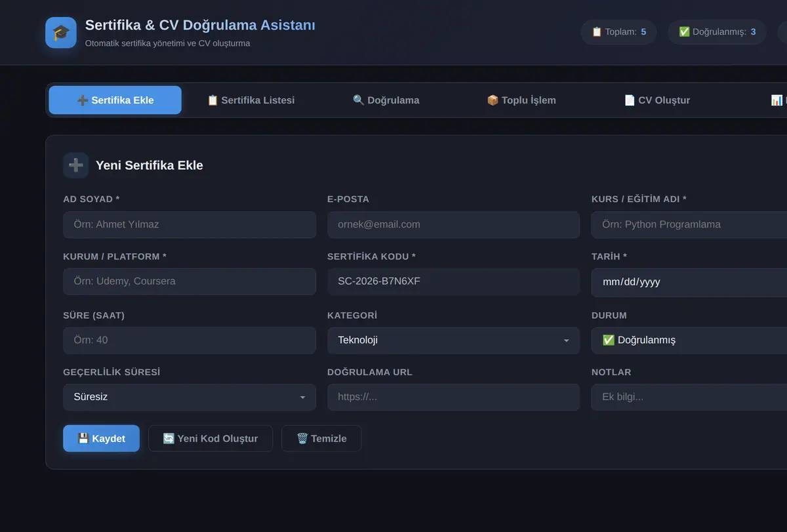
Task: Click the subtitle 'Otomatik sertifika yönetimi ve CV oluşturma'
Action: [167, 43]
